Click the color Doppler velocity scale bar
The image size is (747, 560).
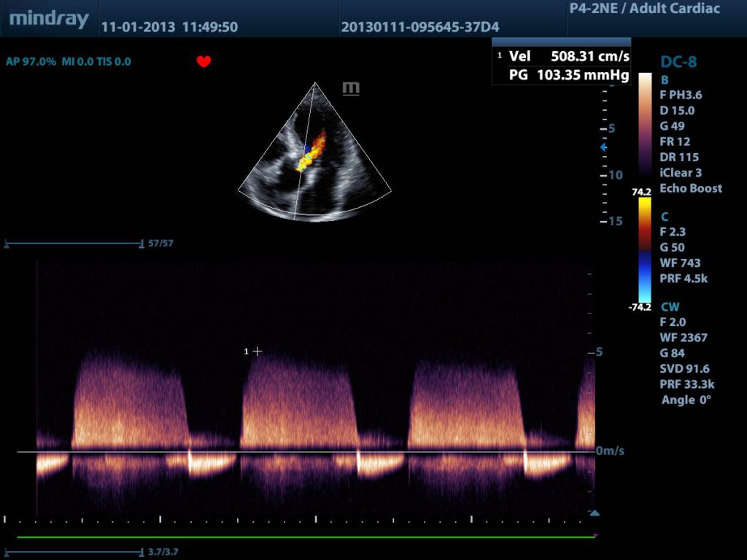tap(645, 249)
